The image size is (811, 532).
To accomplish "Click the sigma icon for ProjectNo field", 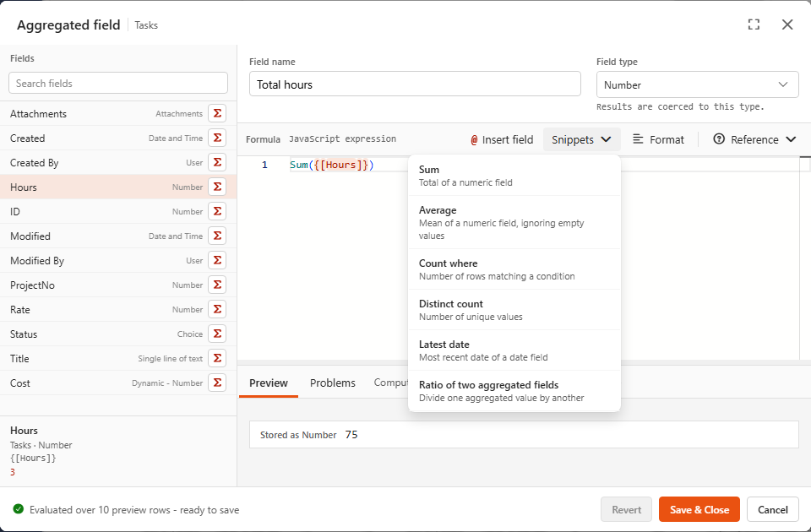I will coord(217,285).
